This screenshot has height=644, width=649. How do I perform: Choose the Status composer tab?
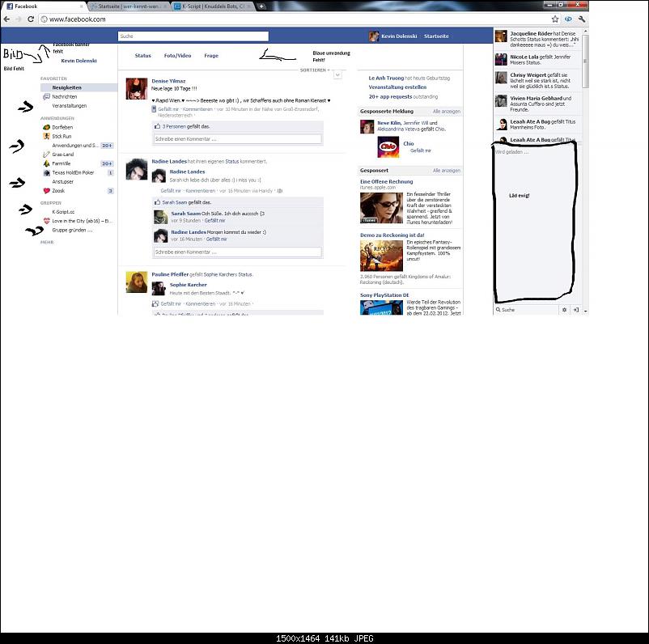coord(142,56)
